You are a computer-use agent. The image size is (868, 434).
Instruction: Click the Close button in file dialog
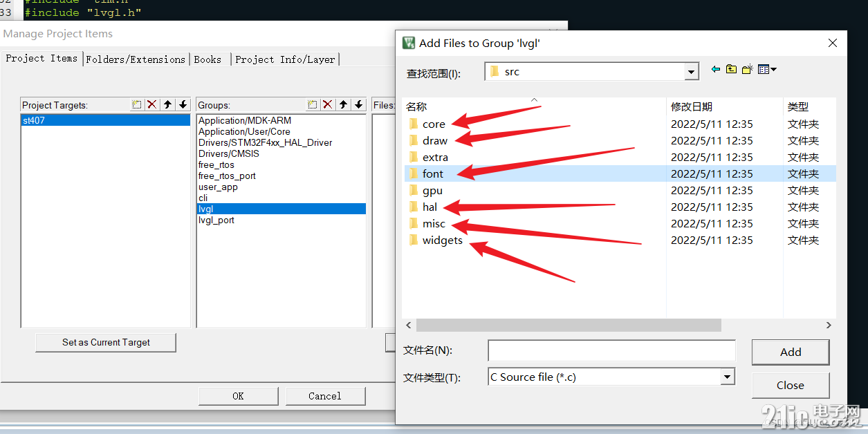click(x=790, y=385)
